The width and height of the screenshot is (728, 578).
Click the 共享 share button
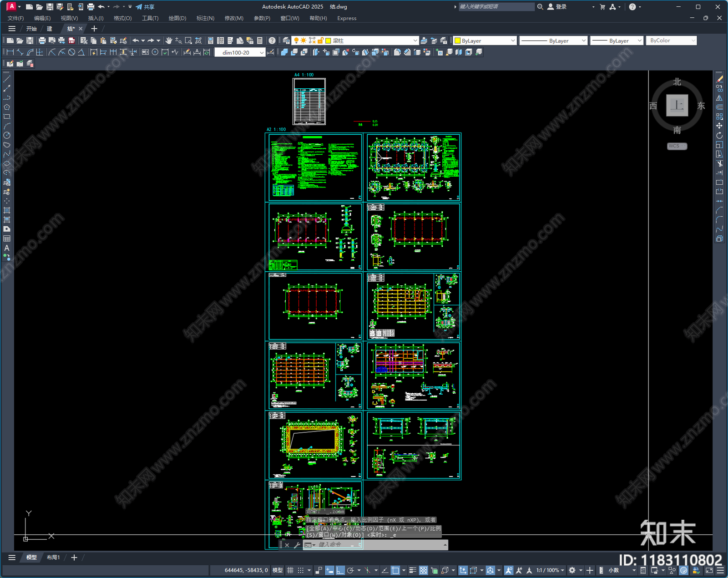coord(145,7)
